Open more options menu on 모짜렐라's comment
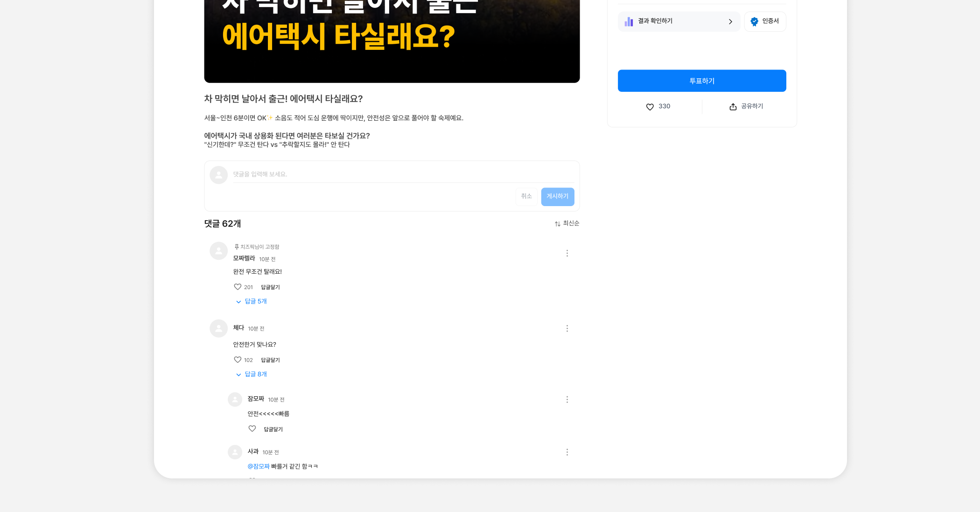The image size is (980, 512). (567, 253)
